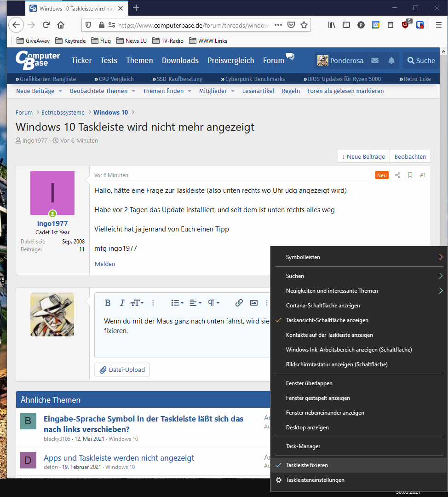Bookmark this page with the star icon

(304, 25)
